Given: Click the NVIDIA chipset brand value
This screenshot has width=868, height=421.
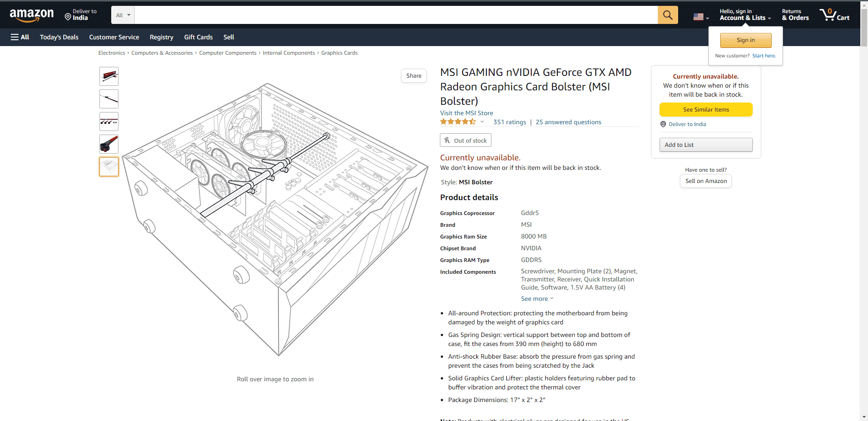Looking at the screenshot, I should click(x=531, y=248).
